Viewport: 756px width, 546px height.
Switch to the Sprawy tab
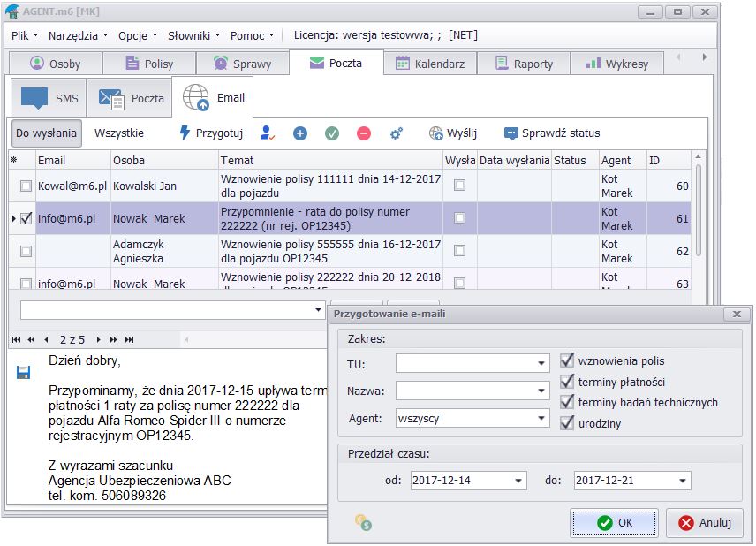(243, 64)
